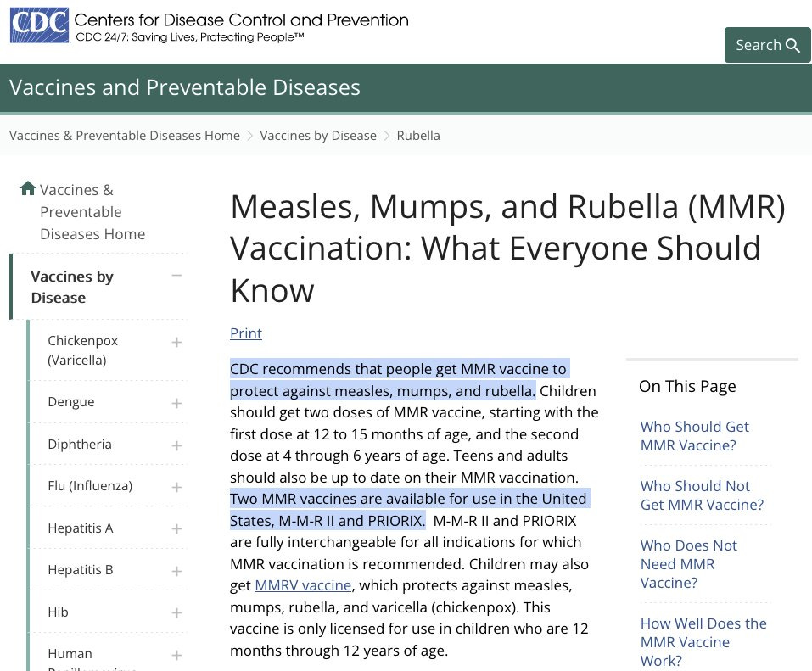Go to Who Should Not Get MMR Vaccine?
The width and height of the screenshot is (812, 671).
click(702, 495)
